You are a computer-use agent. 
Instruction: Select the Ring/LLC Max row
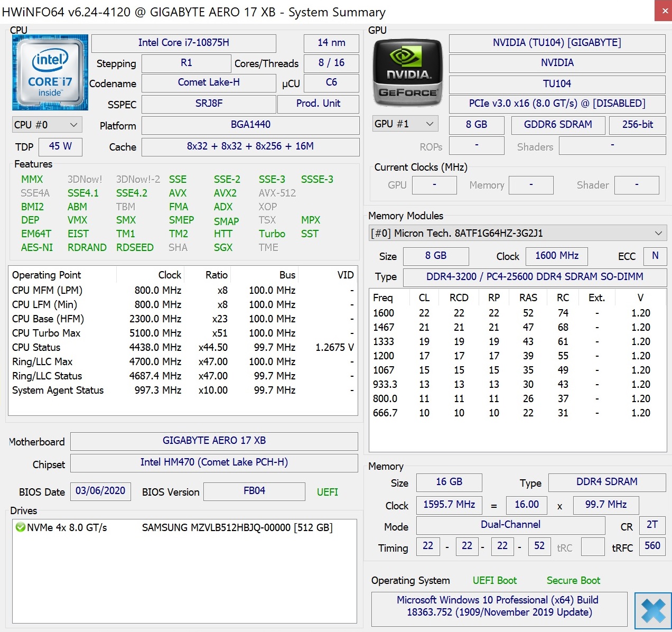click(x=183, y=362)
